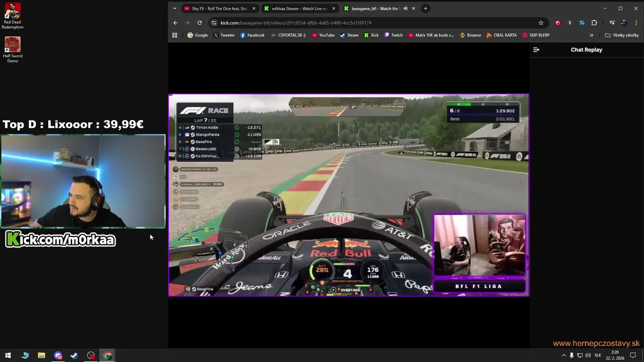Bookmark this page with the star icon
Image resolution: width=644 pixels, height=362 pixels.
541,23
